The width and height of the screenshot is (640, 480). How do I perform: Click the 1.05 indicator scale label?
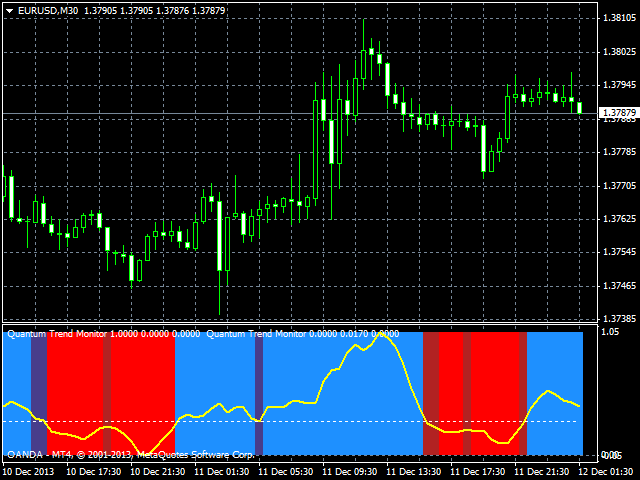coord(610,332)
